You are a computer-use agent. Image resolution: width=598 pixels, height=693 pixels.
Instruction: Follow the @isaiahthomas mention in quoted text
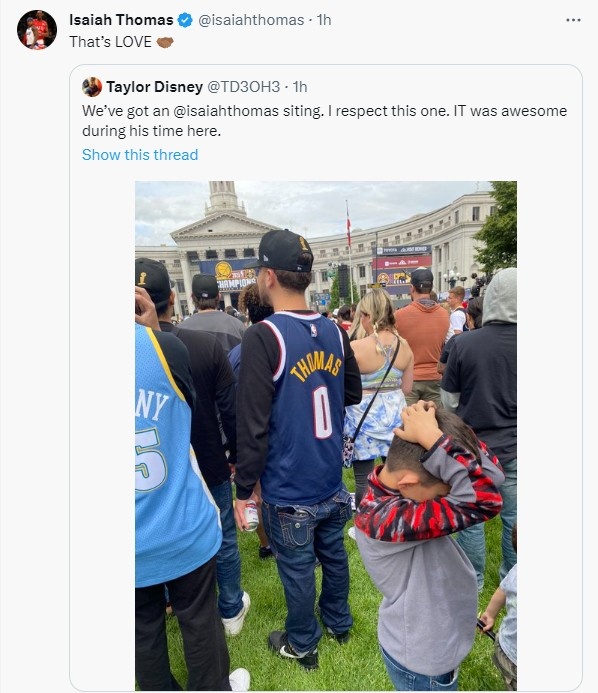(226, 111)
